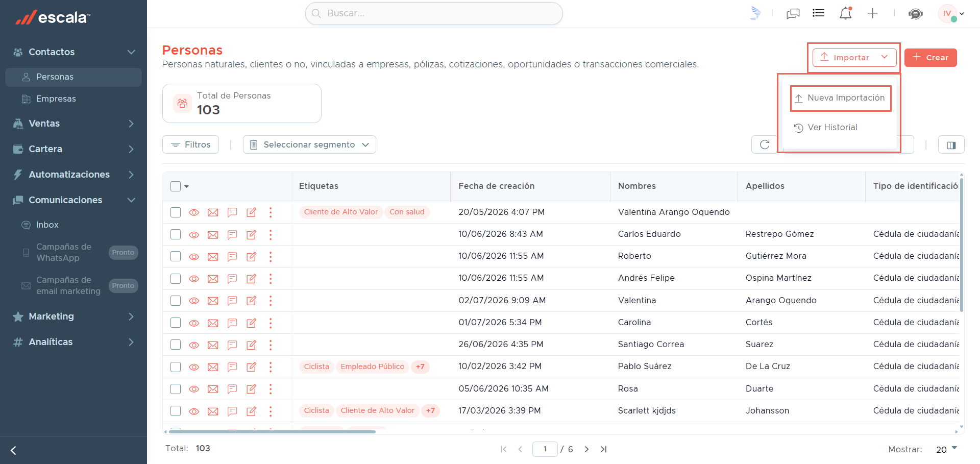This screenshot has width=980, height=464.
Task: Edit the Scarlett kjdjds record
Action: (252, 411)
